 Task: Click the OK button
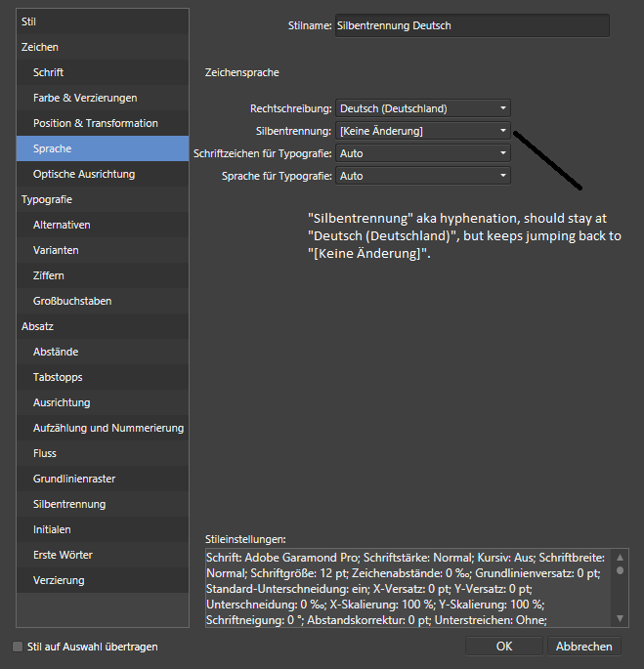click(x=504, y=646)
